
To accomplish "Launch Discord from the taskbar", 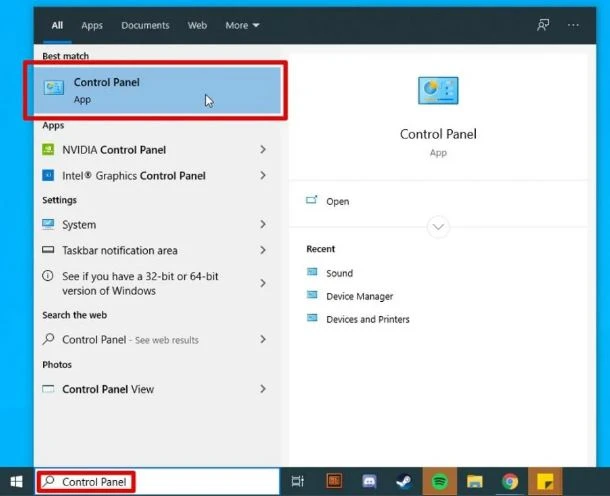I will 369,482.
